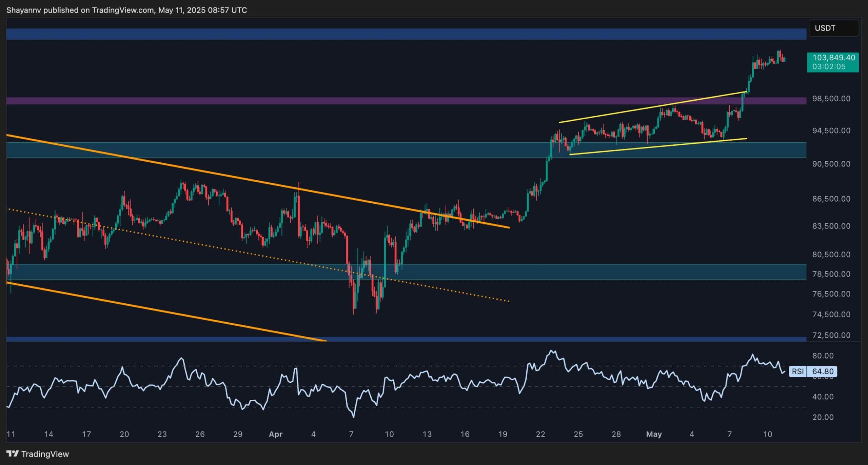Click the RSI indicator label tag
Screen dimensions: 868x465
point(798,371)
